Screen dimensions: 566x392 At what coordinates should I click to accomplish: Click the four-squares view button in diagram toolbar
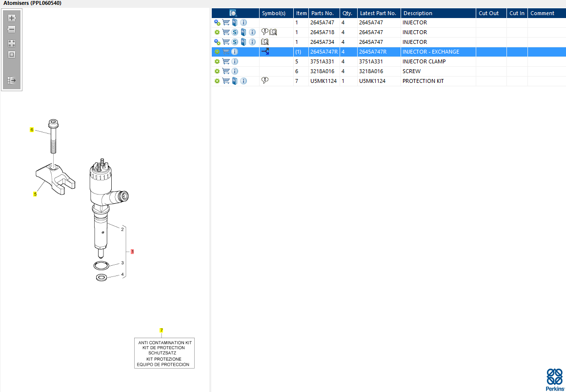click(12, 43)
